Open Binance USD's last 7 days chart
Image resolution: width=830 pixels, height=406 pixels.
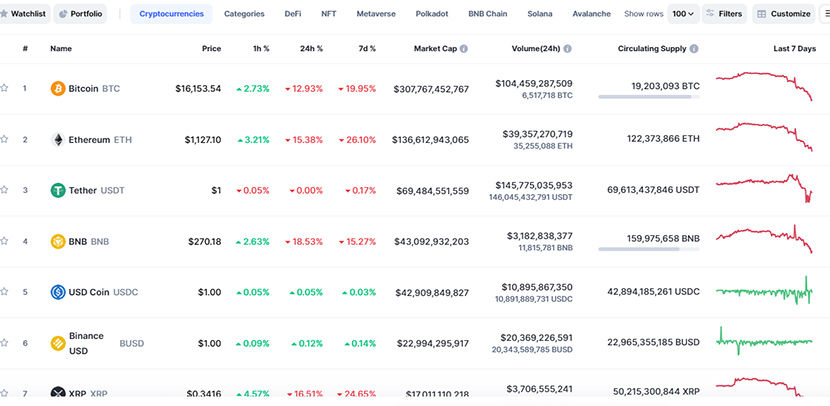(x=764, y=341)
